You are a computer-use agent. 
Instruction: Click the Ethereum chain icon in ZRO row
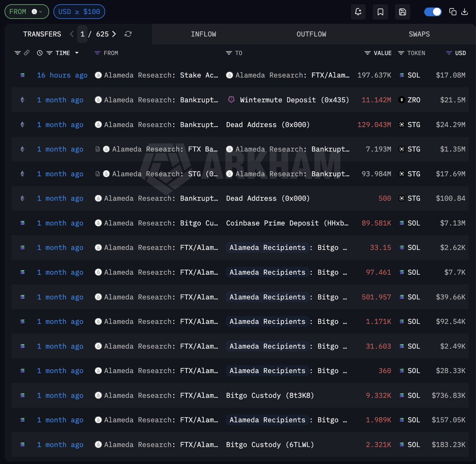[22, 100]
